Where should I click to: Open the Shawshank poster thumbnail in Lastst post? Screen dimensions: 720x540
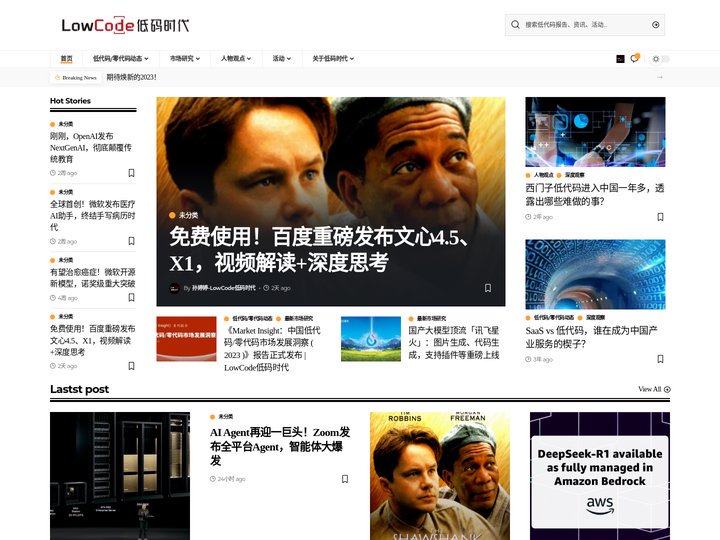click(440, 476)
